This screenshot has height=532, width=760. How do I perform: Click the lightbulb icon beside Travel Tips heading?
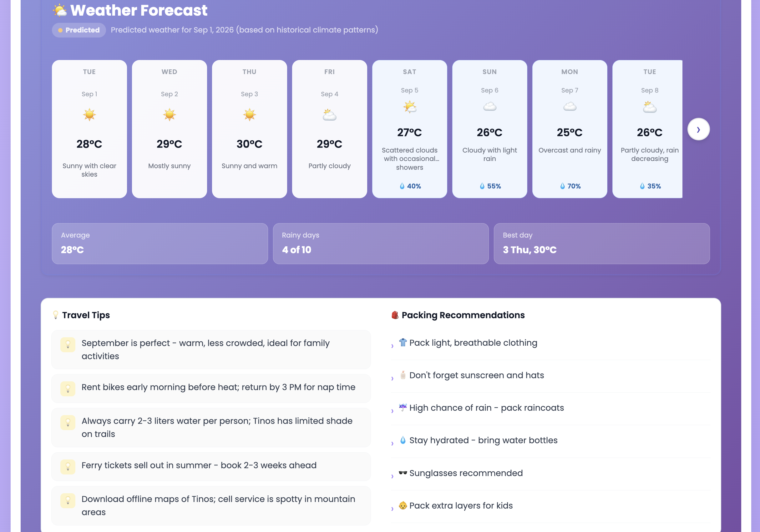pos(56,315)
